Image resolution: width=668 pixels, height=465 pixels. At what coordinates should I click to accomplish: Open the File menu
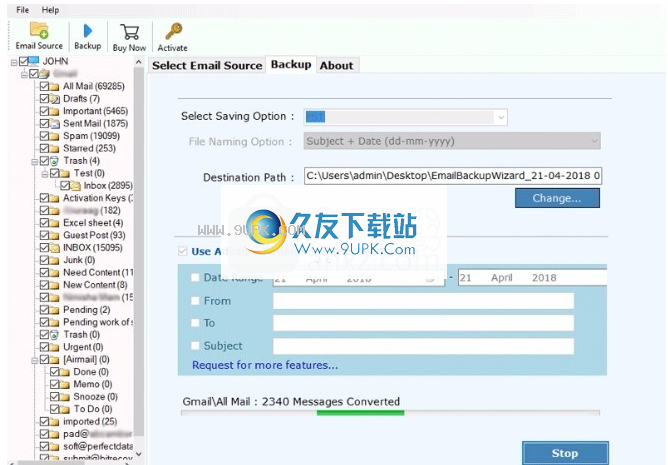point(23,10)
